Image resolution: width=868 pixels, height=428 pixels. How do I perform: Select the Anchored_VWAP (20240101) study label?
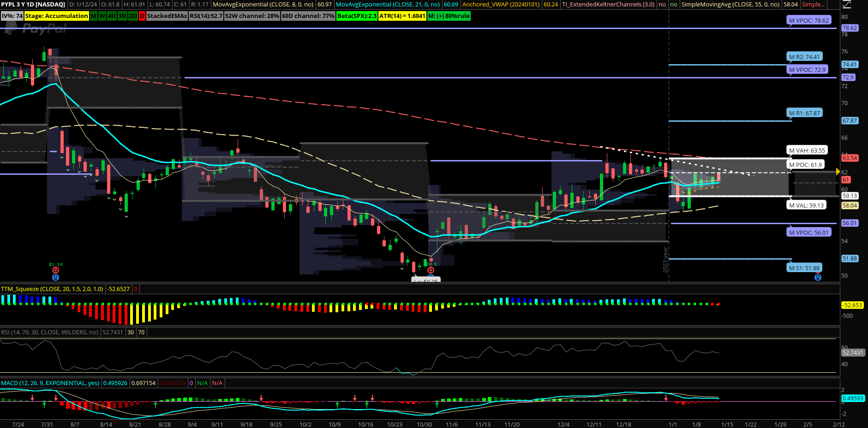point(501,4)
